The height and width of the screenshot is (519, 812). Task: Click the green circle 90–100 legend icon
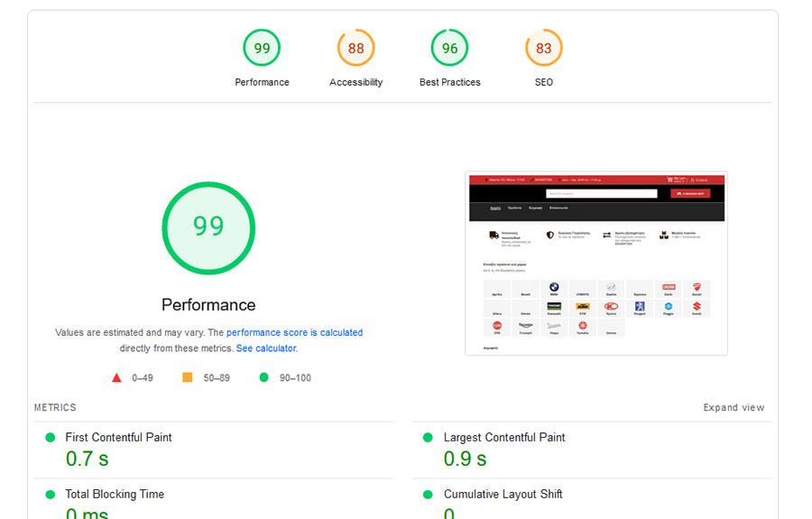(264, 377)
